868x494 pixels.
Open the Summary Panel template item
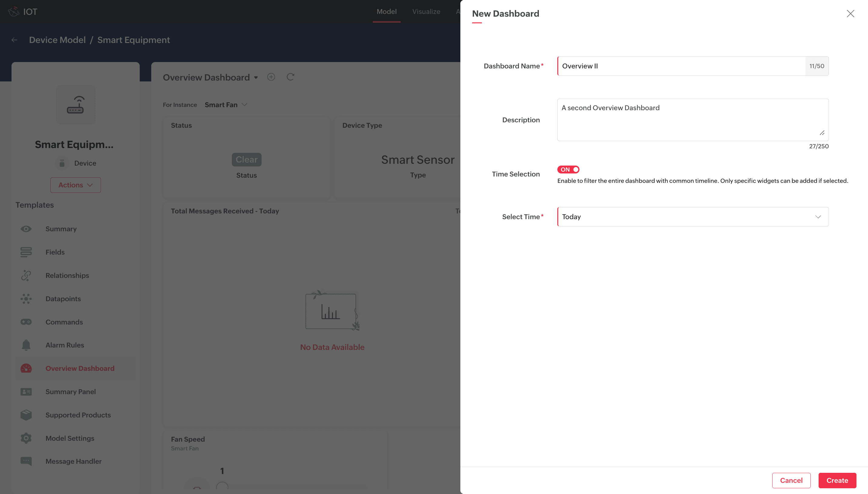coord(71,391)
